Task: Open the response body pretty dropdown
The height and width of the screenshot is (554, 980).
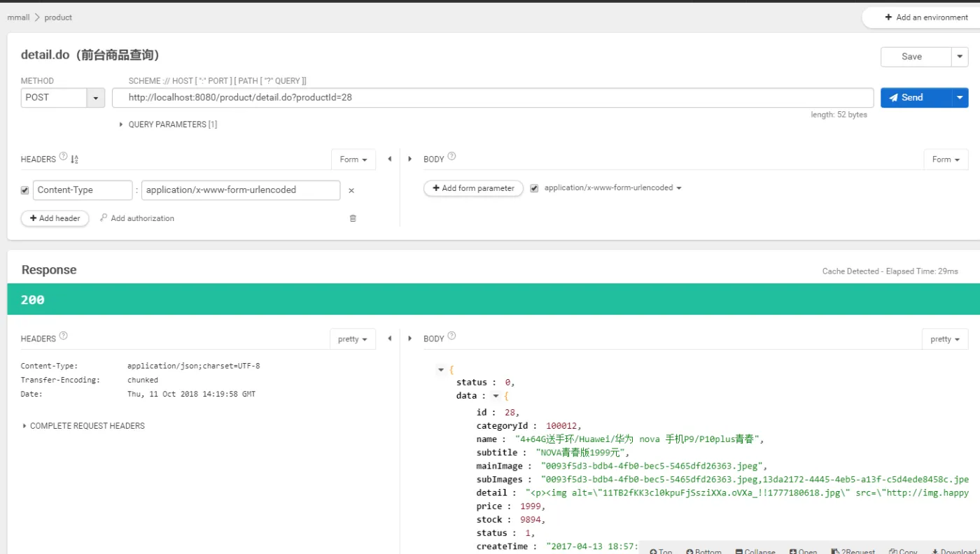Action: click(945, 339)
